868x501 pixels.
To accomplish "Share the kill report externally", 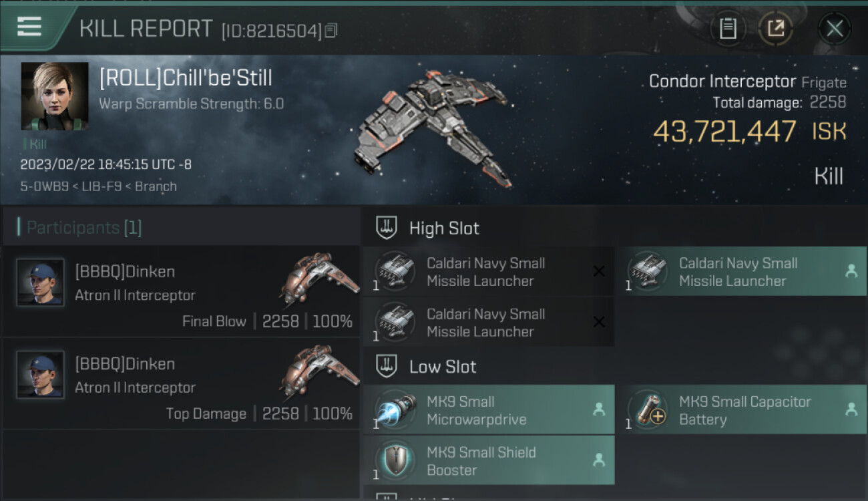I will click(x=775, y=29).
